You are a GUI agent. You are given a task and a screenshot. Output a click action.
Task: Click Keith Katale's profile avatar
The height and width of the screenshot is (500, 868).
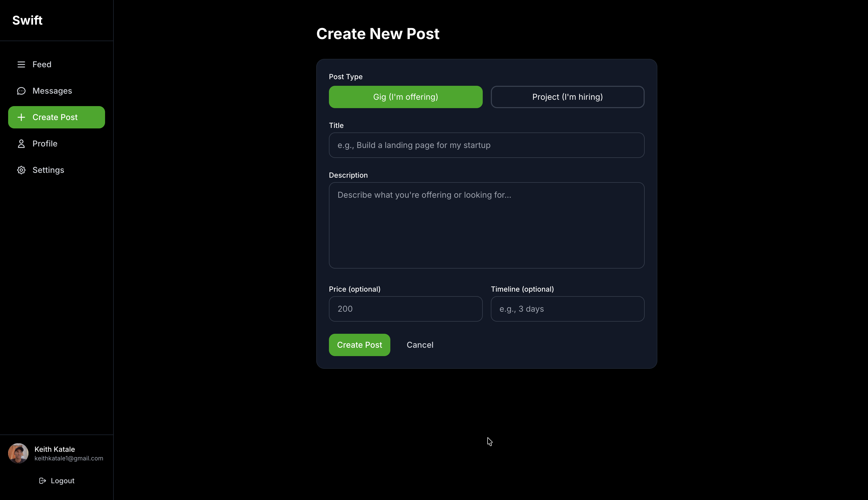[18, 453]
